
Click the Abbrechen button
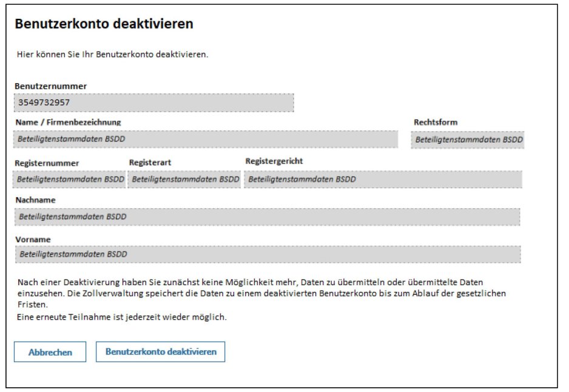click(x=50, y=353)
